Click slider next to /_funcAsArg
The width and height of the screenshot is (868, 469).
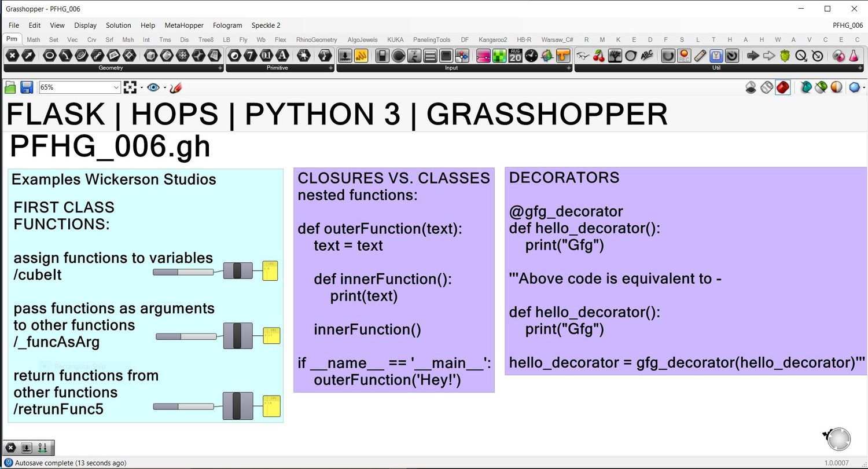pyautogui.click(x=186, y=336)
